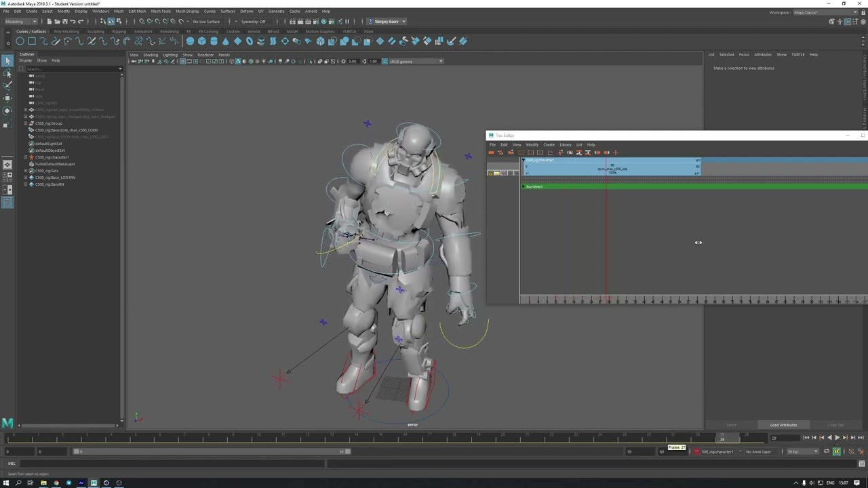
Task: Open the Shading menu in viewport
Action: [151, 55]
